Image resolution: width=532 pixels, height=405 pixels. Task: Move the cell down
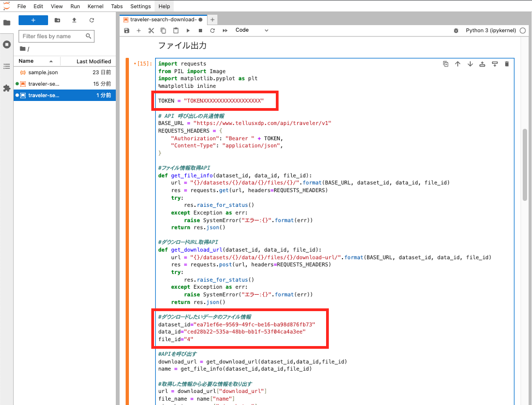470,64
